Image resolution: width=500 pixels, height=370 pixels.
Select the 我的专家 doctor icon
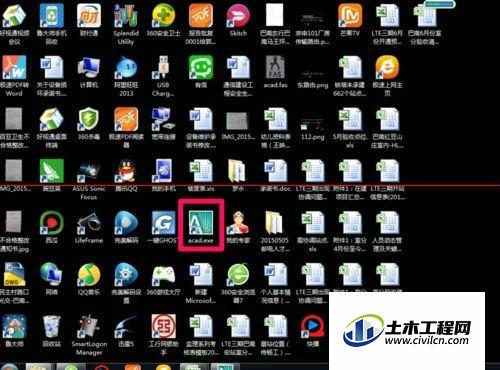[238, 223]
